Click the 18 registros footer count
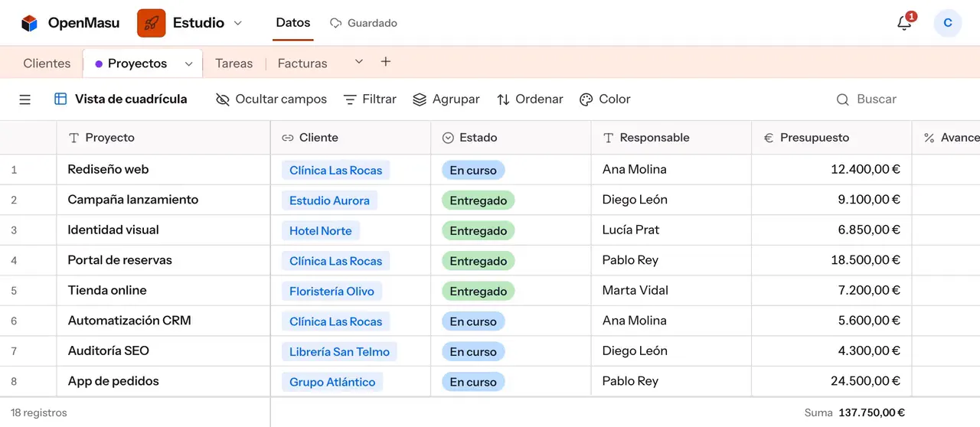The height and width of the screenshot is (427, 980). 39,412
